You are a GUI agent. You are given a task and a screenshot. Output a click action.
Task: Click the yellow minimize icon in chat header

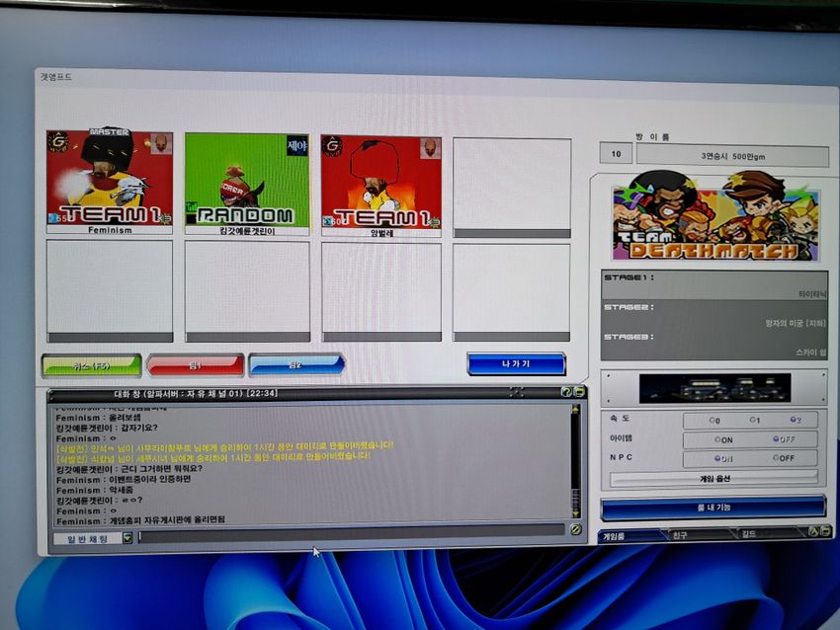pos(579,392)
